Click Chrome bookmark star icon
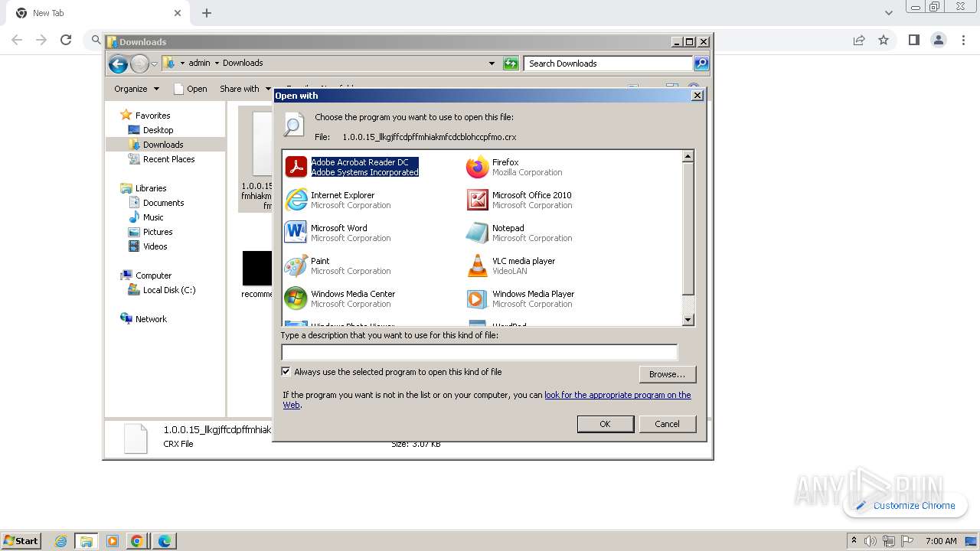The image size is (980, 551). coord(884,40)
